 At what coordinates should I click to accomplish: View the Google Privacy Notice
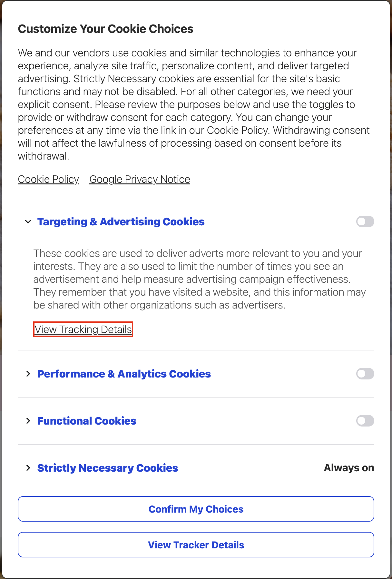[139, 179]
